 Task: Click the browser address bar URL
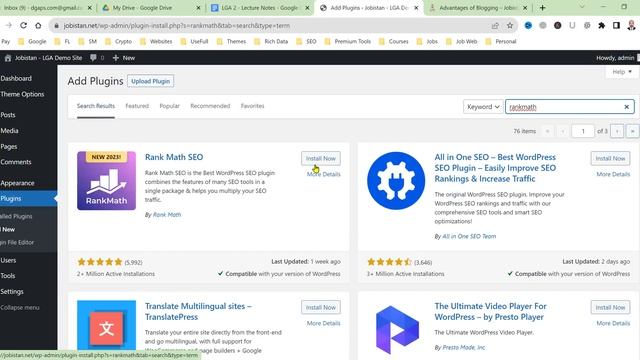[x=177, y=25]
